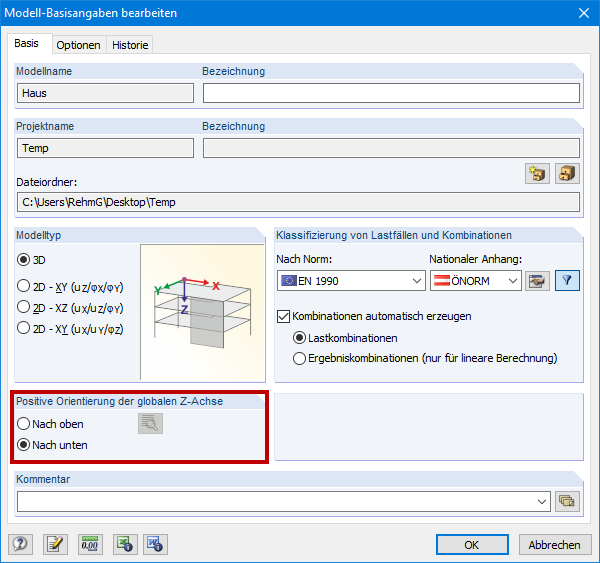Select Lastkombinationen option

point(345,338)
